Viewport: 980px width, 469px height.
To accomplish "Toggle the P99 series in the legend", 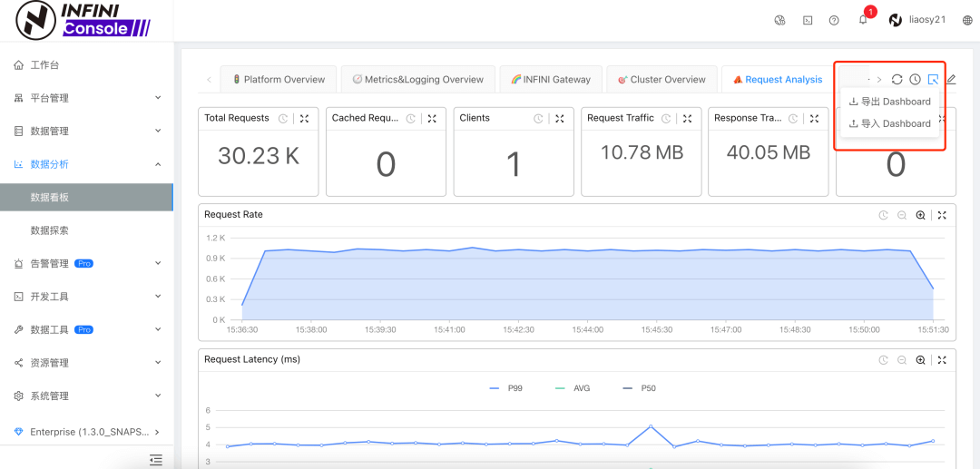I will pos(506,388).
